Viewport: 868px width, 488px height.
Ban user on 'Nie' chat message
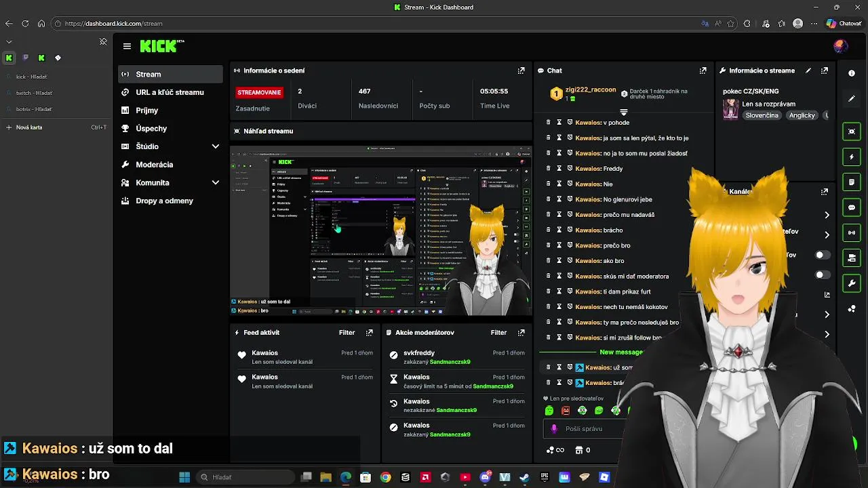570,184
